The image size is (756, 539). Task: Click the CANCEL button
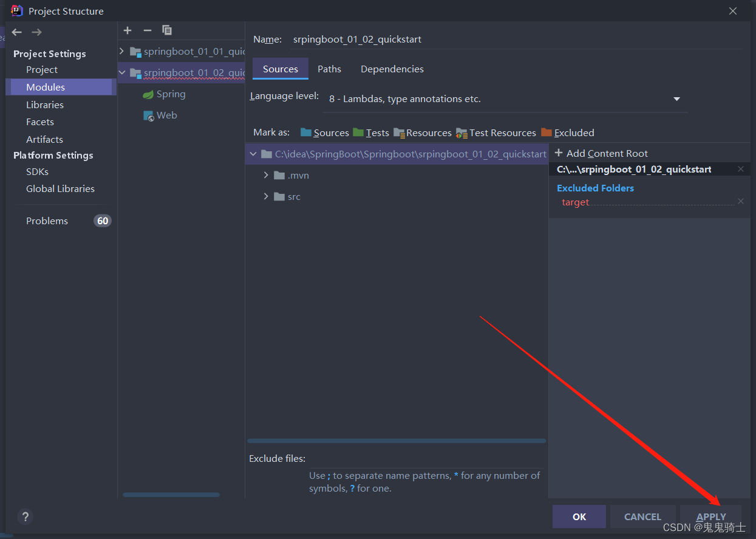pyautogui.click(x=642, y=517)
